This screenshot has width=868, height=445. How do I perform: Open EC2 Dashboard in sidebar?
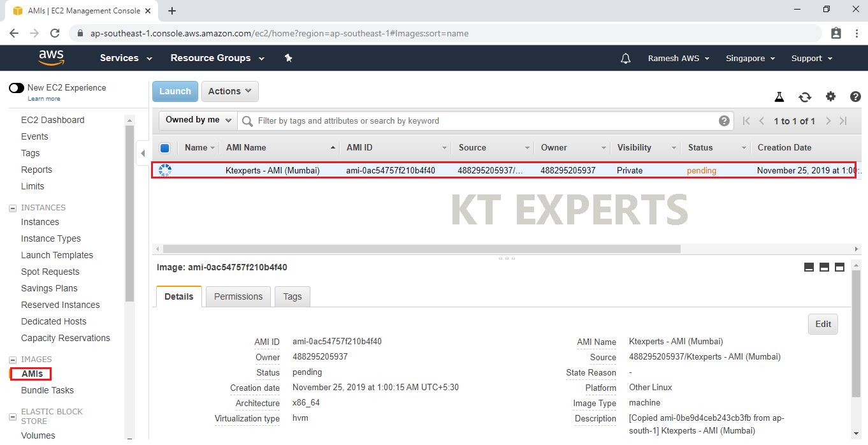pos(52,120)
